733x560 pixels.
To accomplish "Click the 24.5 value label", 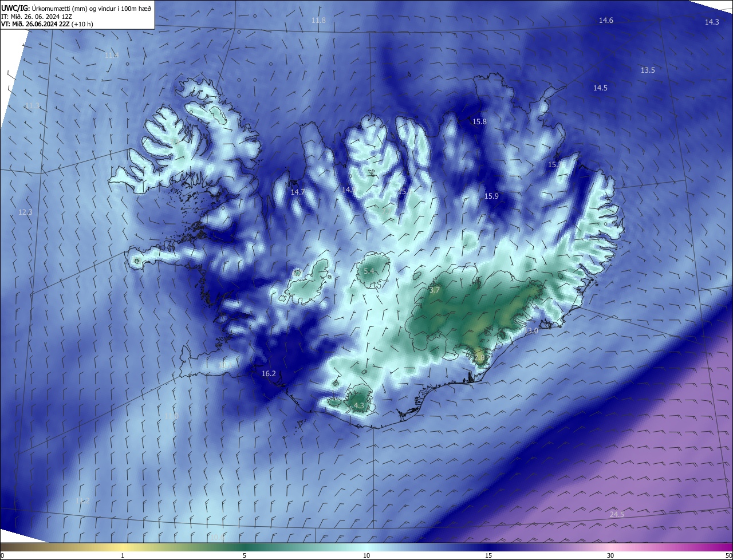I will (x=617, y=515).
